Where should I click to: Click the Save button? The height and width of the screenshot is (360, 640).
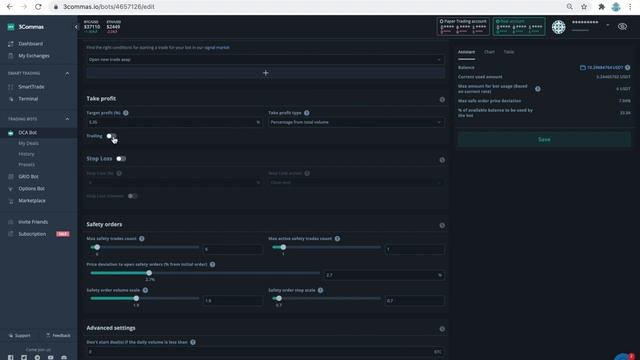click(544, 140)
